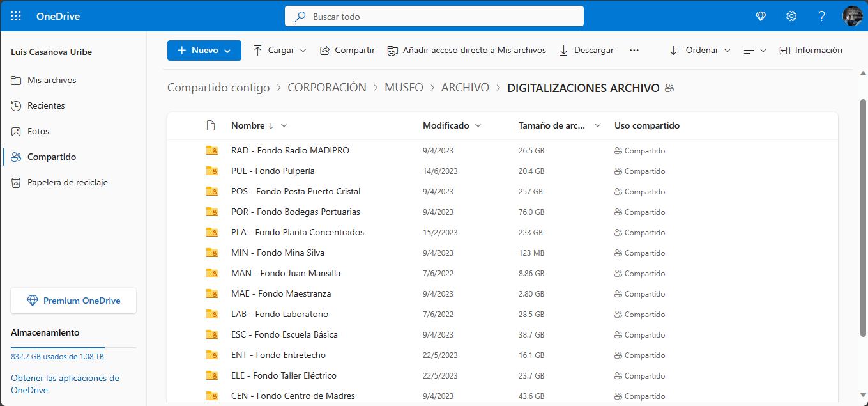
Task: Click the Premium OneDrive button
Action: point(73,301)
